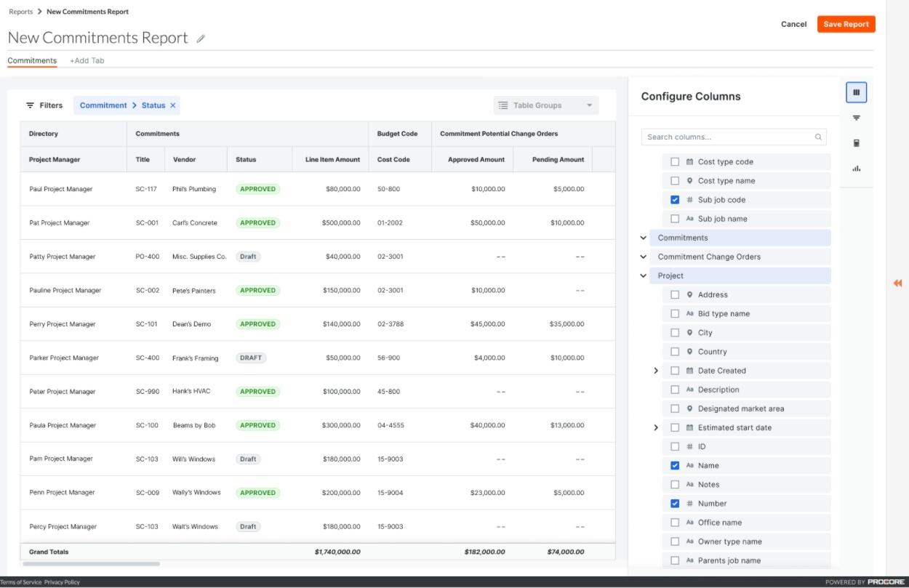Check the Estimated start date checkbox
This screenshot has width=909, height=588.
675,427
